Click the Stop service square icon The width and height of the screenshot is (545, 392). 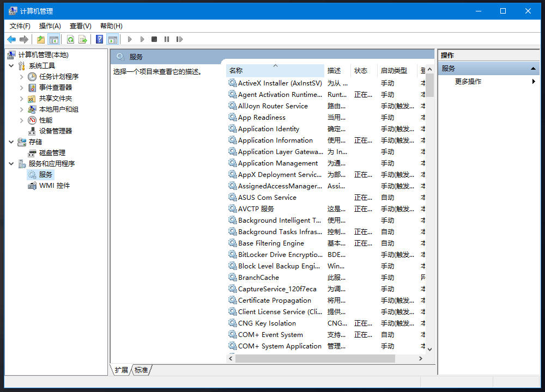pos(154,40)
